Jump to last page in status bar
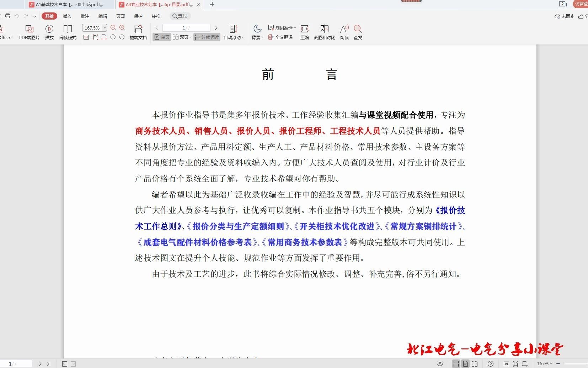The height and width of the screenshot is (368, 588). [x=49, y=364]
